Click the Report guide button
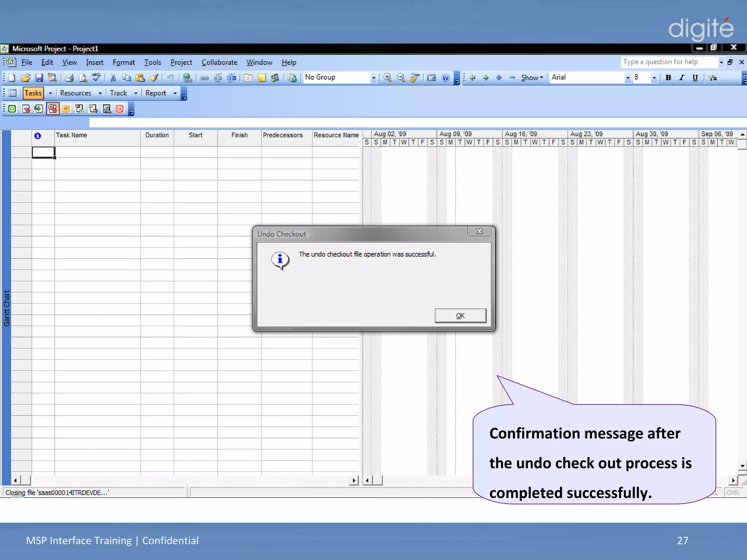 coord(156,93)
